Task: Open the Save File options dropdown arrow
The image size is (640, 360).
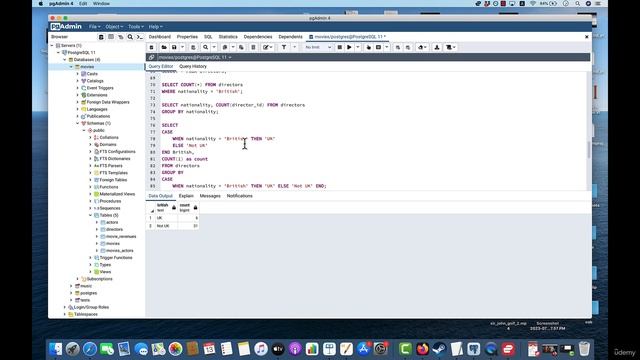Action: tap(182, 47)
